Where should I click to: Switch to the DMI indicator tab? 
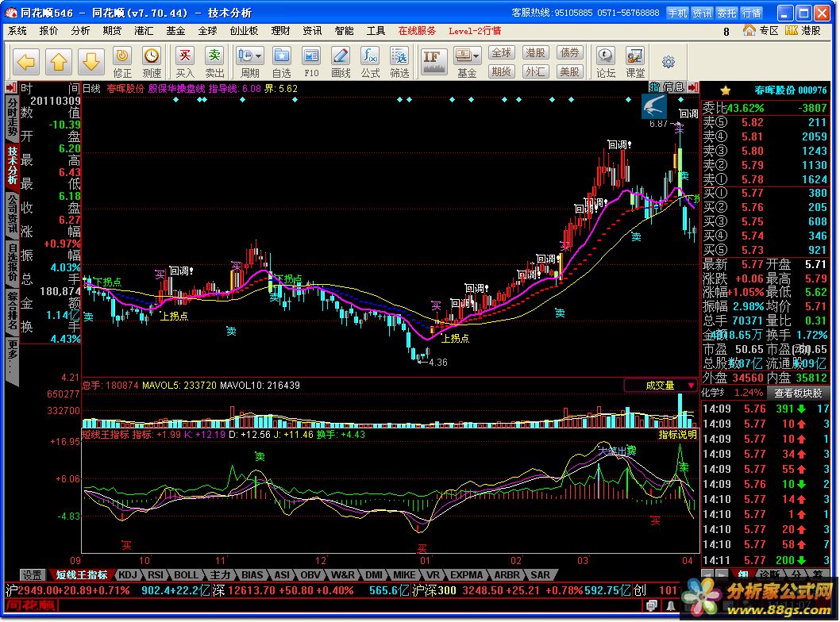tap(374, 575)
